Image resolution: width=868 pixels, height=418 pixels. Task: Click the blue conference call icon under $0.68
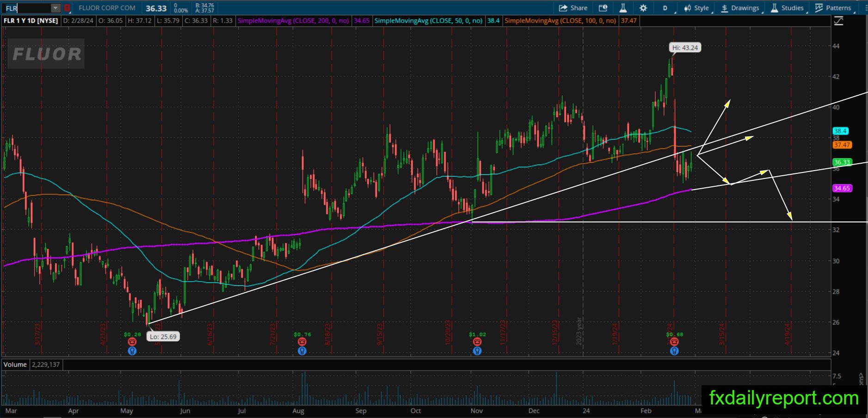[674, 351]
